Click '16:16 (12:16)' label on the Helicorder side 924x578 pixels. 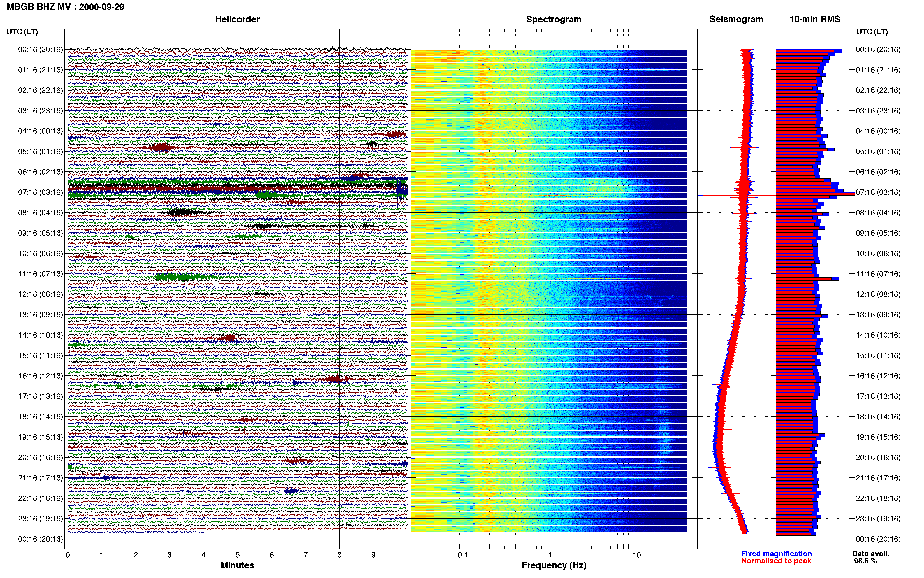(41, 376)
